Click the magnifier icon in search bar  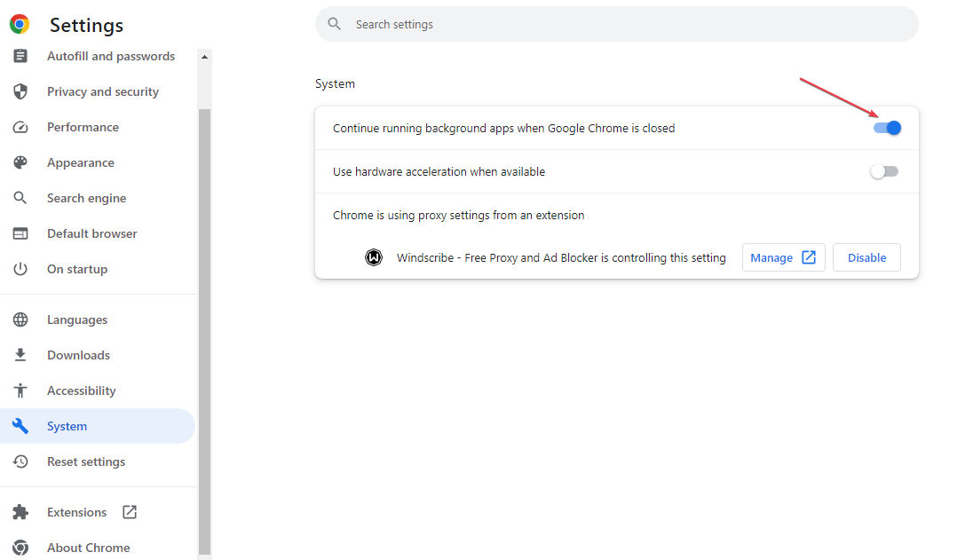point(335,24)
